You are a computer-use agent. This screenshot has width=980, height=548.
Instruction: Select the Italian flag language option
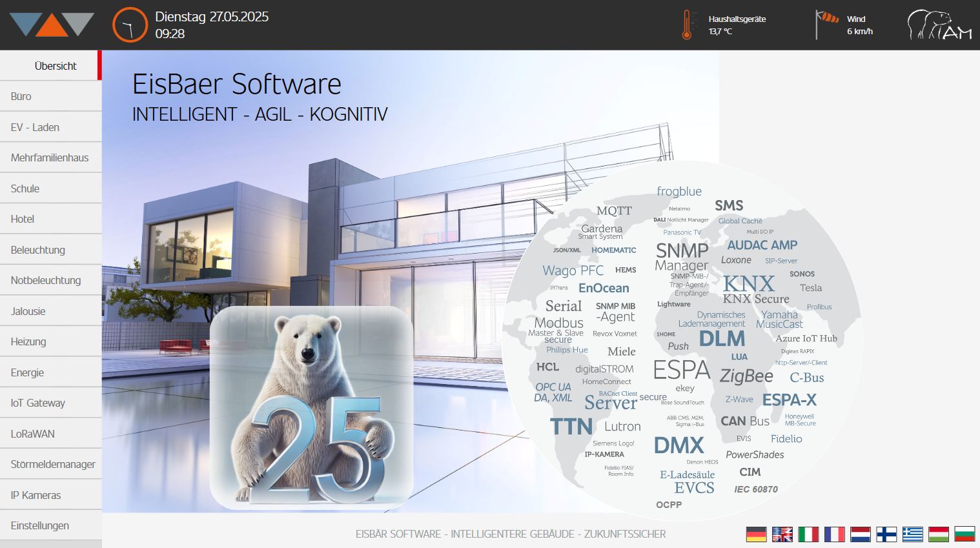tap(808, 534)
